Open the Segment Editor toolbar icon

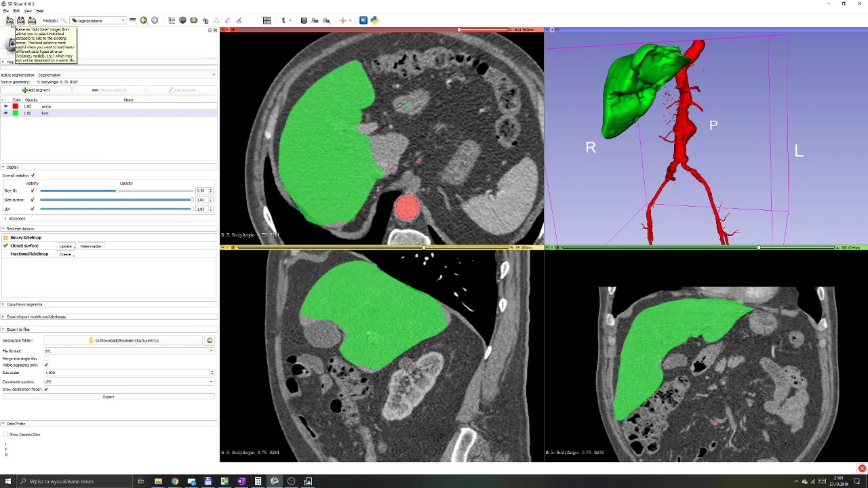[227, 20]
